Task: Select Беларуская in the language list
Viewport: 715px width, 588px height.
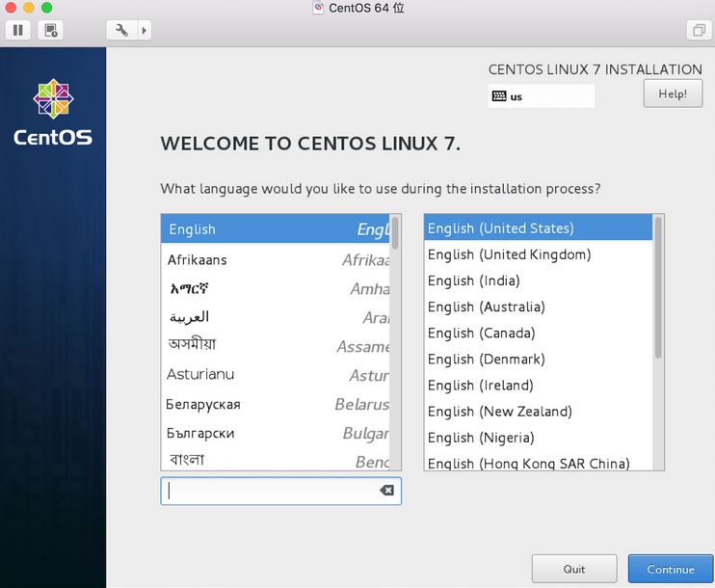Action: point(276,404)
